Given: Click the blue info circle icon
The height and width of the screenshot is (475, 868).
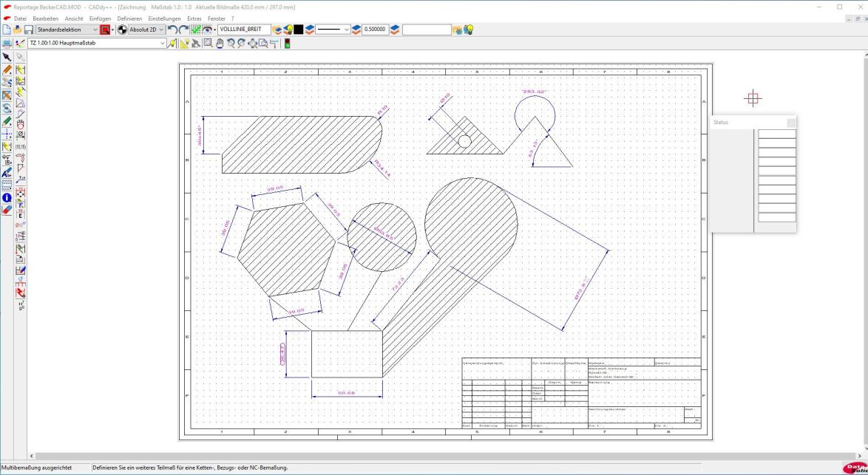Looking at the screenshot, I should point(7,198).
